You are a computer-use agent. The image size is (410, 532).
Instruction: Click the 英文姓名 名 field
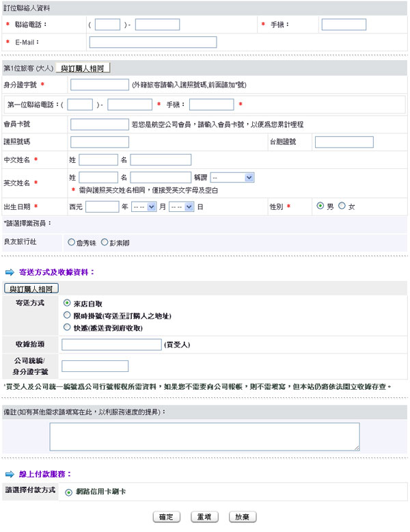[161, 177]
